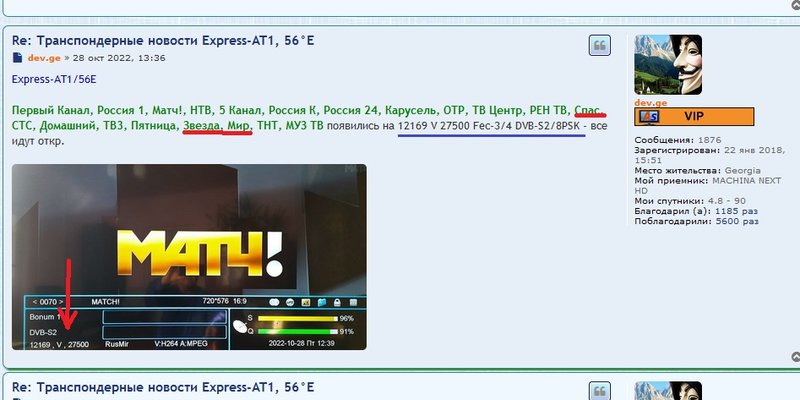Open dev.ge's masked avatar in the first post

(668, 65)
